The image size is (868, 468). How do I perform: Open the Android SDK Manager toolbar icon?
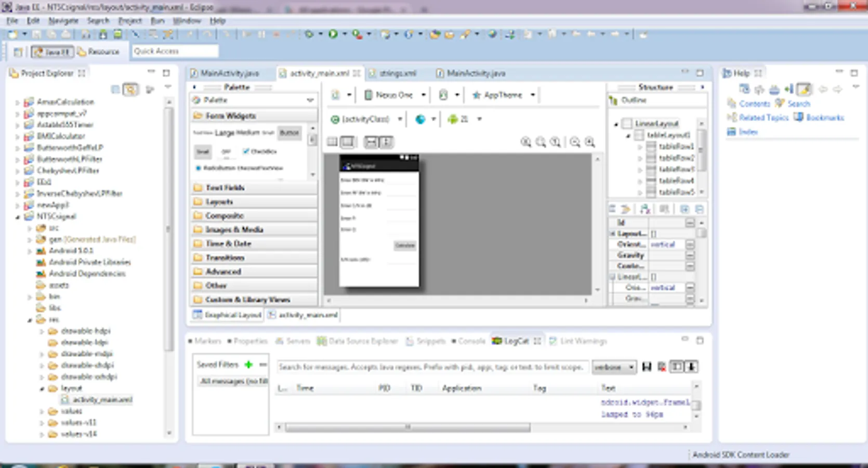point(103,34)
